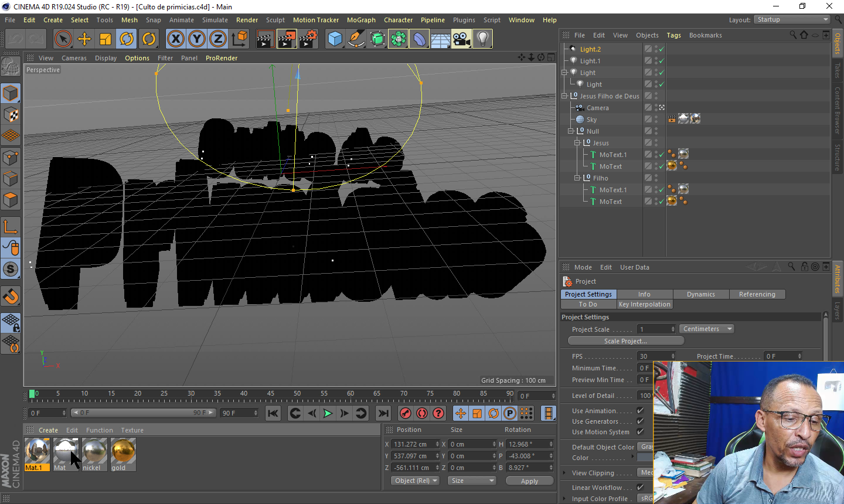Toggle X axis lock

[x=175, y=39]
